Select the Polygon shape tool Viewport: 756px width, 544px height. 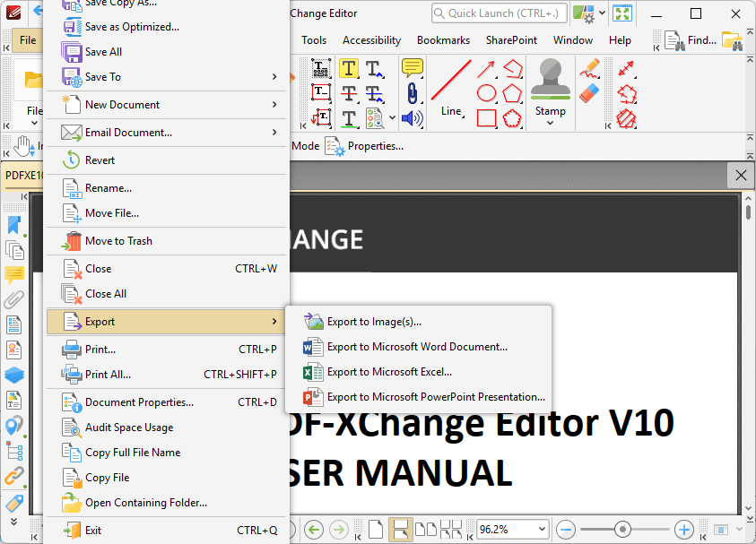click(x=512, y=93)
